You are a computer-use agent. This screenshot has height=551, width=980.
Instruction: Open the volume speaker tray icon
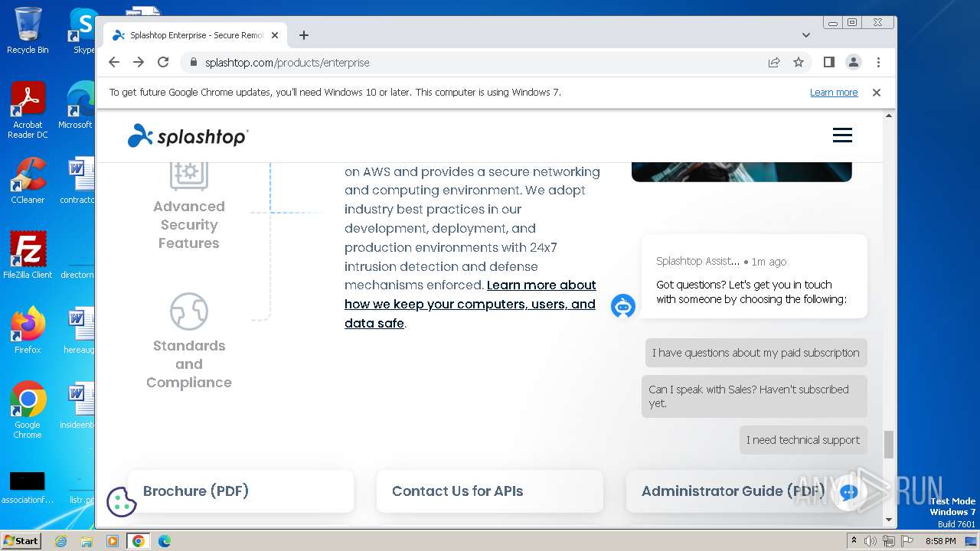871,541
